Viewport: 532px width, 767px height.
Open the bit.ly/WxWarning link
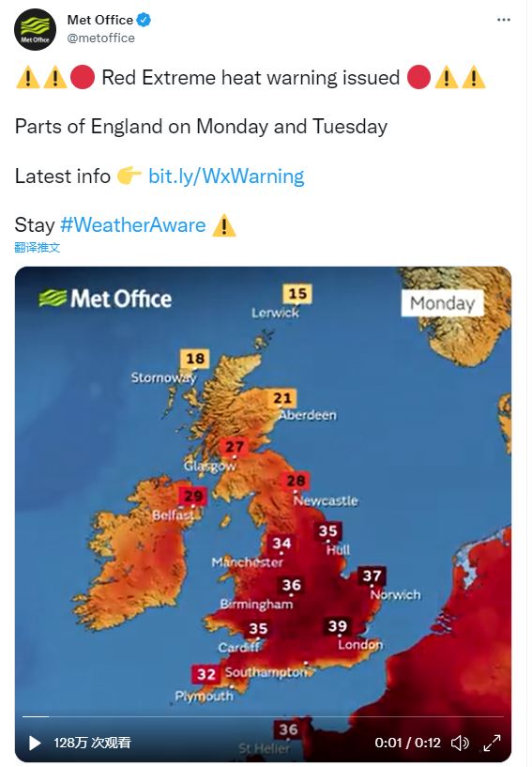226,176
